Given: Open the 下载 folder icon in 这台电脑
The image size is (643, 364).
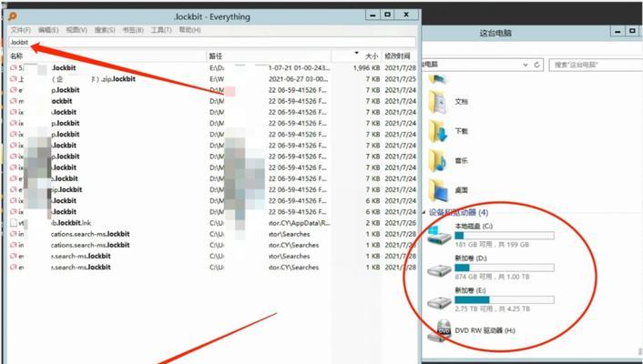Looking at the screenshot, I should click(437, 131).
